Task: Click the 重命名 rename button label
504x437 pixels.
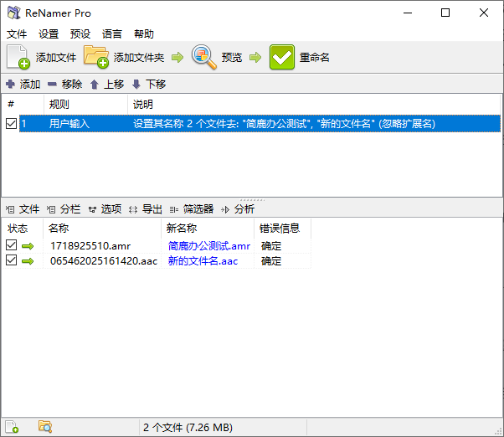Action: (x=314, y=58)
